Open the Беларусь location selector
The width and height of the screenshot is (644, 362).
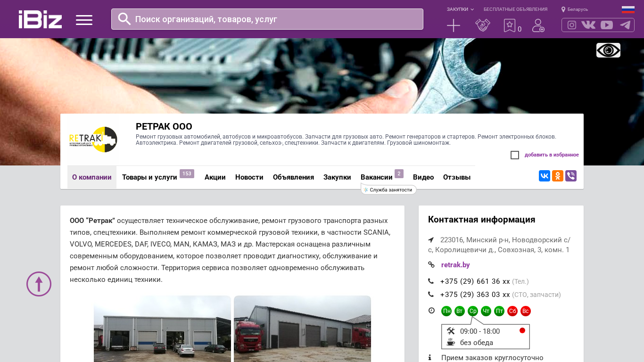[x=575, y=9]
